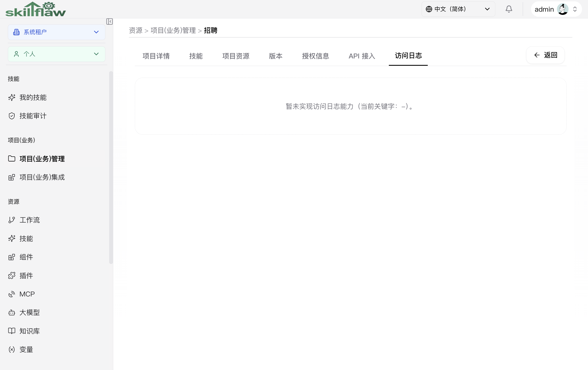Click the 工作流 branch icon
Screen dimensions: 588x370
point(12,220)
